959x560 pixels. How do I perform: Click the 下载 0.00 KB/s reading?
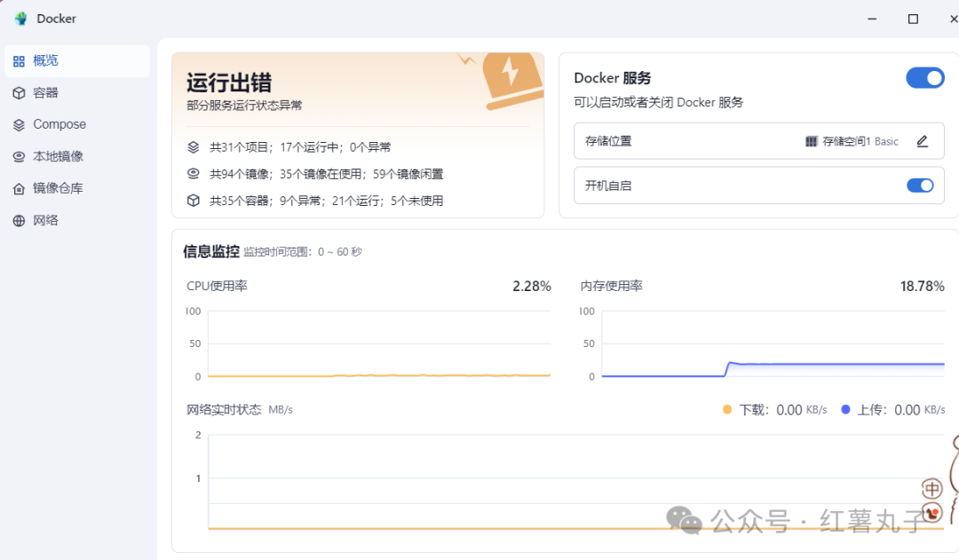(801, 410)
